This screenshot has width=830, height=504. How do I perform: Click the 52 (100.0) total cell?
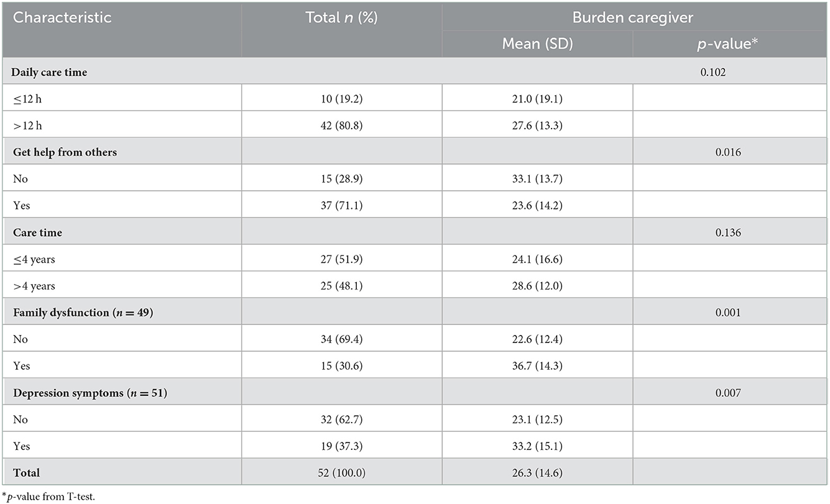point(341,473)
